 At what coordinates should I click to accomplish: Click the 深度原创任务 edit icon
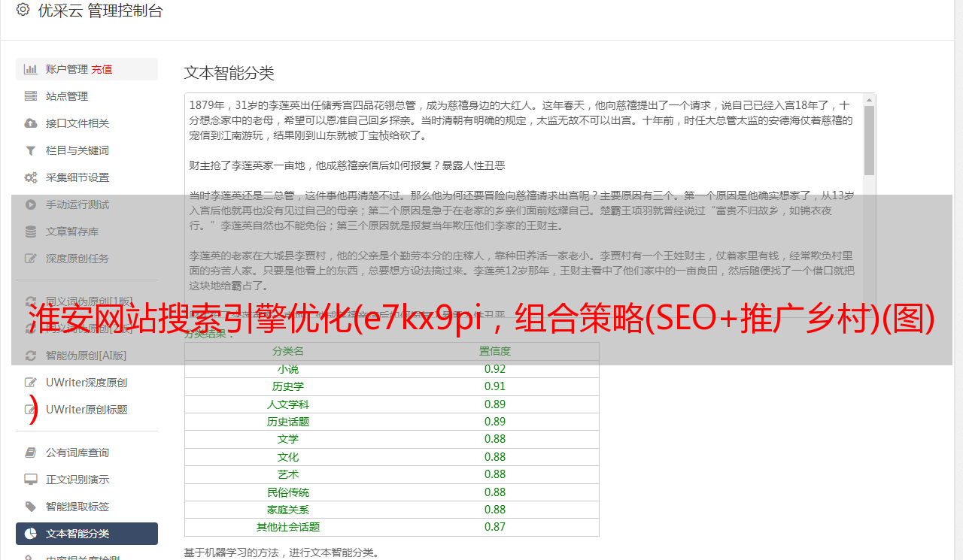pyautogui.click(x=31, y=259)
